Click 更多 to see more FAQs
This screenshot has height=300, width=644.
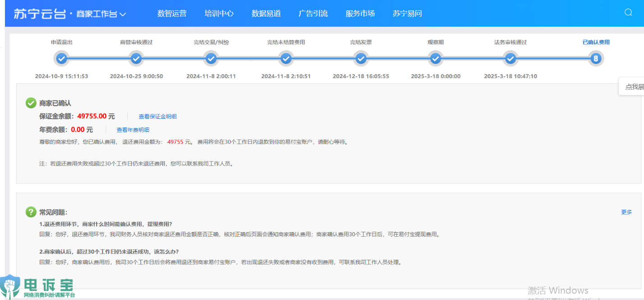(x=626, y=212)
